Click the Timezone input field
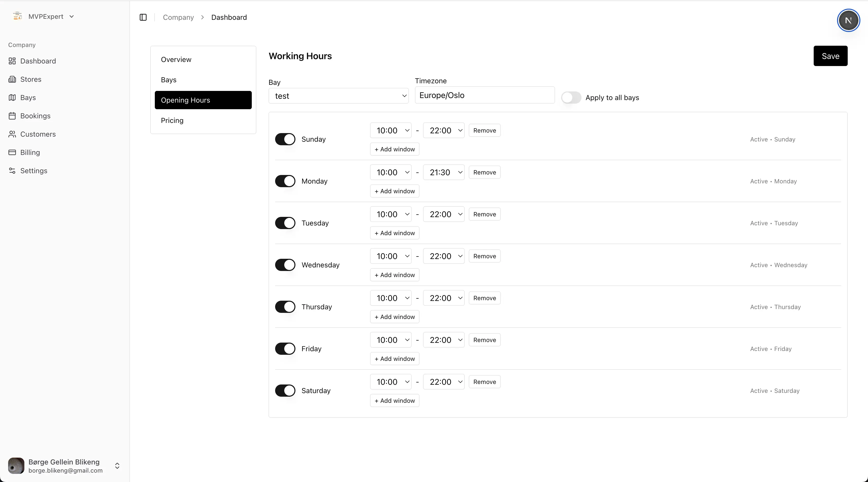The image size is (868, 482). pyautogui.click(x=484, y=95)
